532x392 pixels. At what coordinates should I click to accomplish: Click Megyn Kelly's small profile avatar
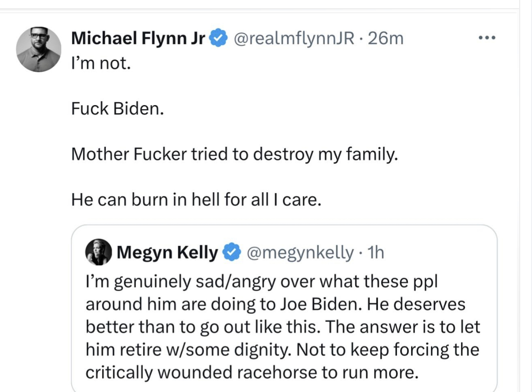(x=98, y=252)
